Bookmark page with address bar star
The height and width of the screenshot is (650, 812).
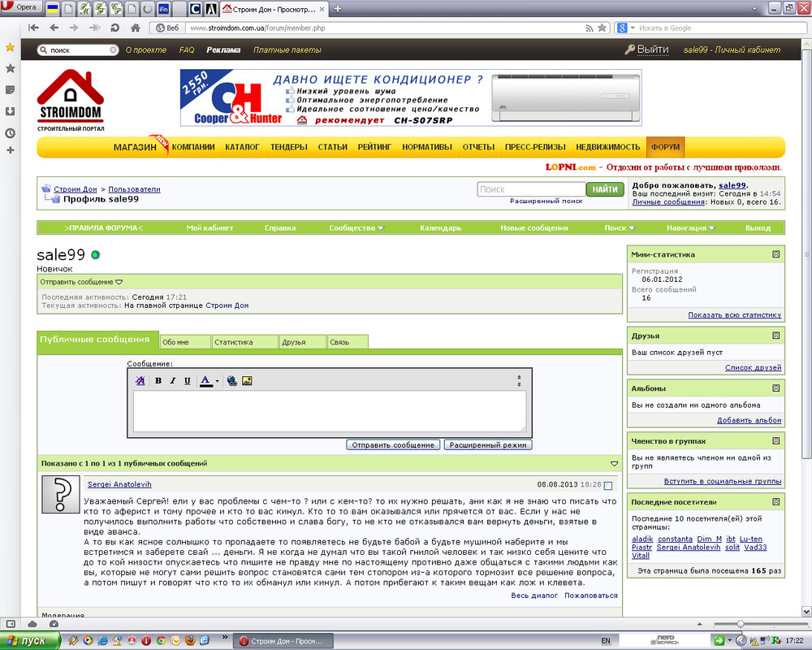[x=602, y=28]
